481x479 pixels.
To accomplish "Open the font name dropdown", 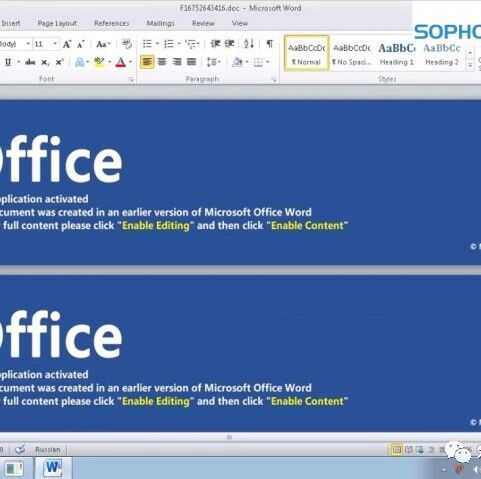I will (x=28, y=44).
